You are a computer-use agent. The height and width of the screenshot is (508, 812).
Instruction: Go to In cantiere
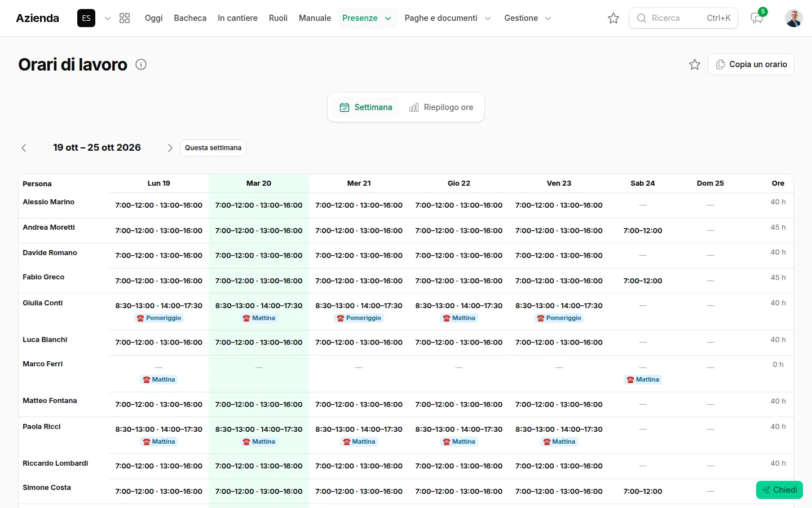(x=237, y=18)
